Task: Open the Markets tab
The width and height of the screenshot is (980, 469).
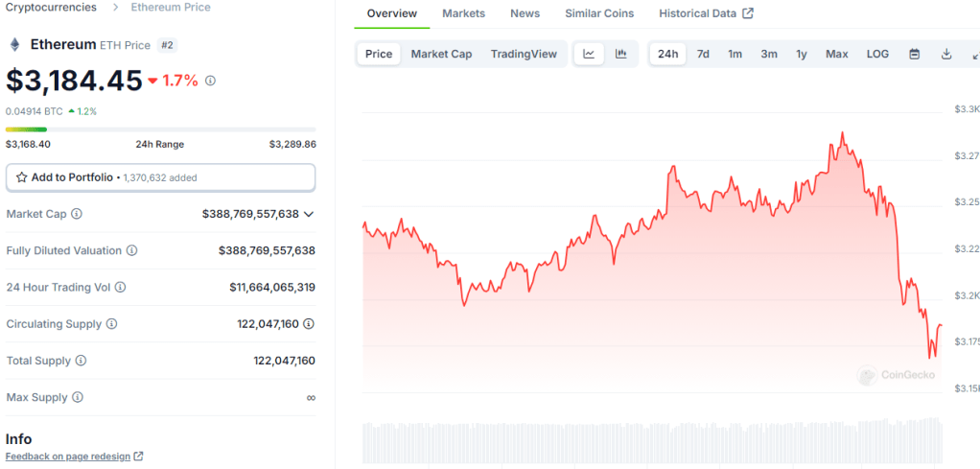Action: (463, 13)
